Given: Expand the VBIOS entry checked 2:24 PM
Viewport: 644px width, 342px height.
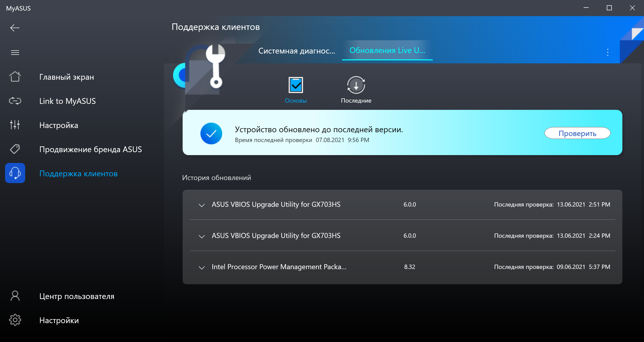Looking at the screenshot, I should [202, 236].
